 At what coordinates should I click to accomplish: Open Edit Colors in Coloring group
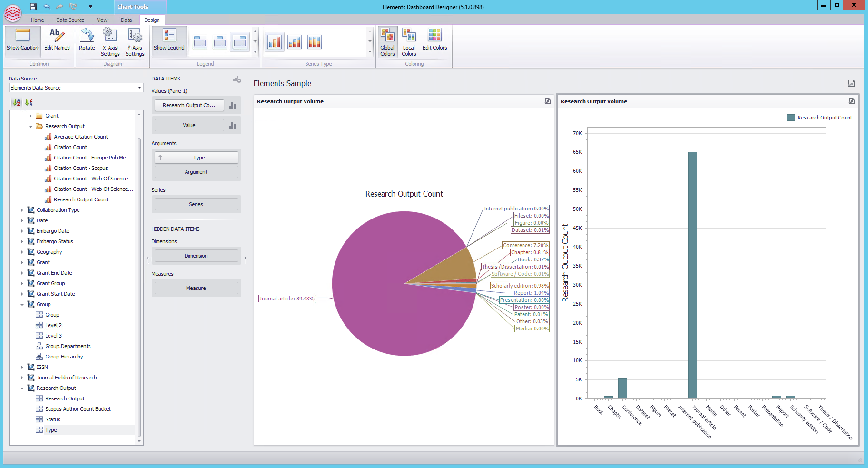click(x=434, y=39)
